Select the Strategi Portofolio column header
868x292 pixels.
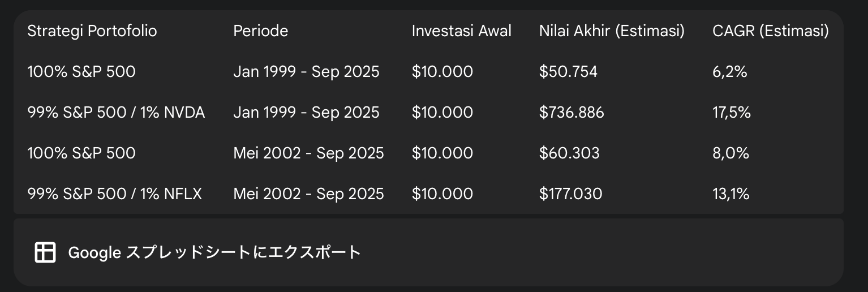[92, 31]
